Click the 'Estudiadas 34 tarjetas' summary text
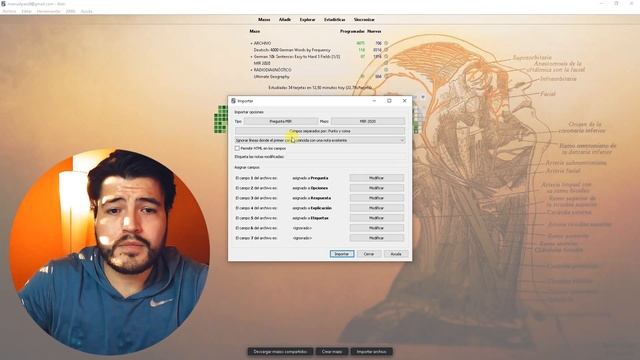The width and height of the screenshot is (640, 360). click(320, 87)
